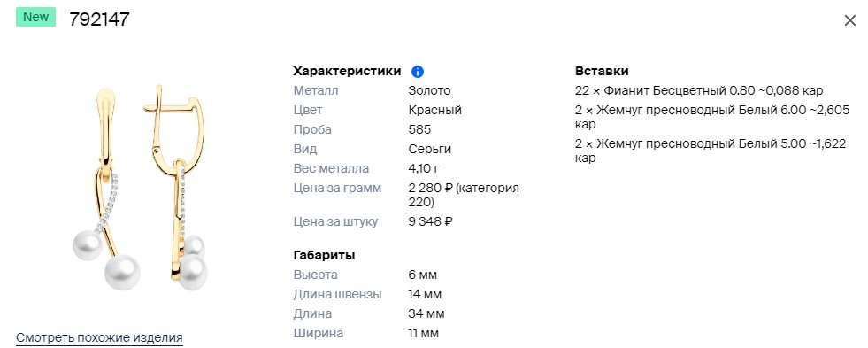
Task: Click the Вставки section heading
Action: pos(602,71)
